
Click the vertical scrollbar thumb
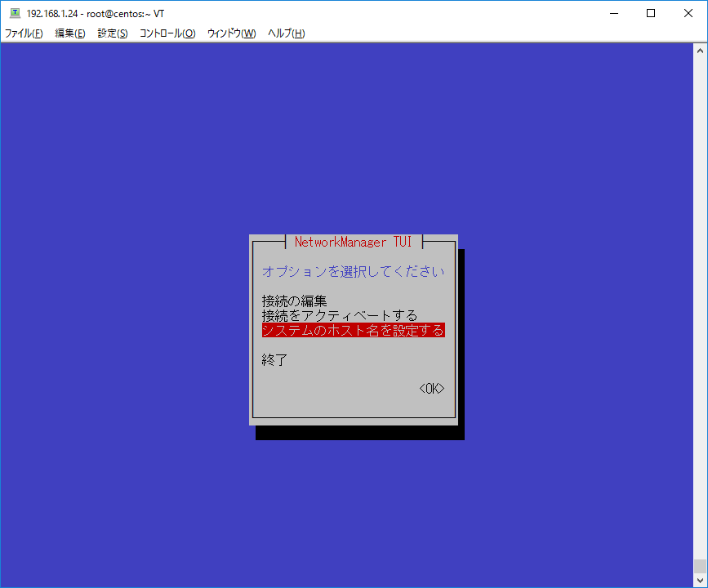pyautogui.click(x=701, y=566)
